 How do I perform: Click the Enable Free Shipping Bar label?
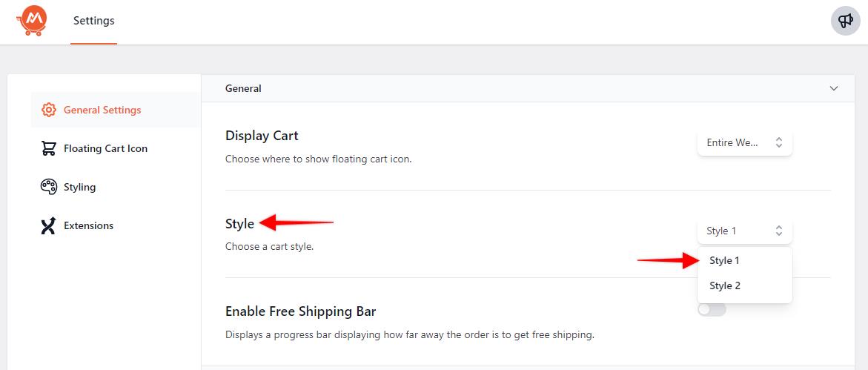[x=300, y=311]
